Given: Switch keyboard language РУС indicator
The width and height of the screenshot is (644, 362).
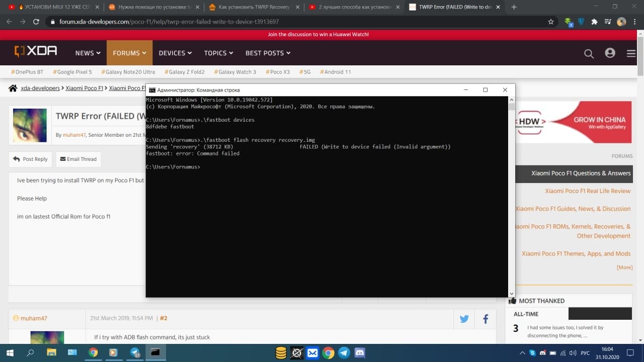Looking at the screenshot, I should [x=585, y=353].
